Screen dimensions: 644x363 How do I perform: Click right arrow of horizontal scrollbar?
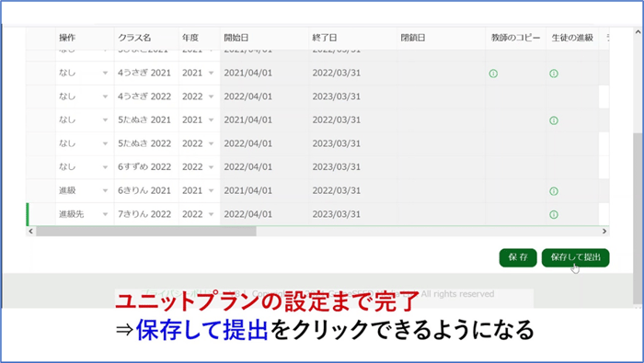[604, 232]
